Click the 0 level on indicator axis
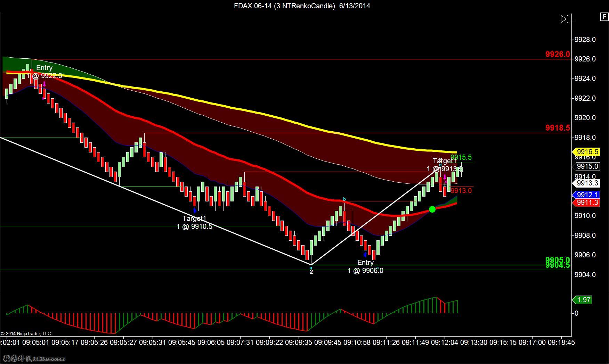Viewport: 609px width, 364px height. click(577, 313)
